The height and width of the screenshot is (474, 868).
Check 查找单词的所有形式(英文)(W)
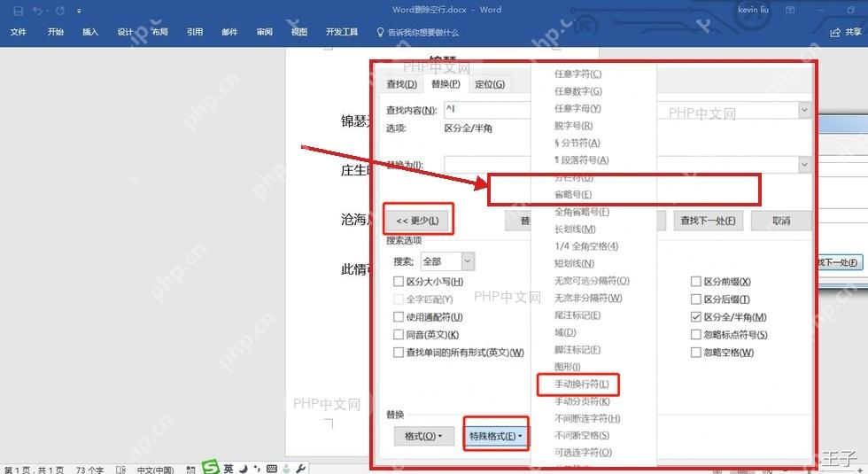(398, 353)
